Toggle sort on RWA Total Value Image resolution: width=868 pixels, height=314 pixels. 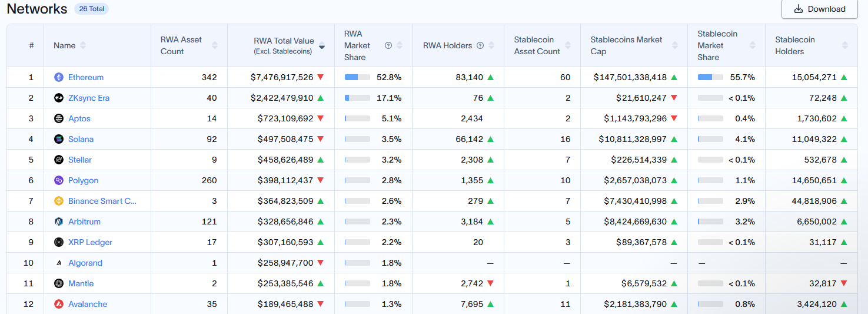pyautogui.click(x=322, y=46)
